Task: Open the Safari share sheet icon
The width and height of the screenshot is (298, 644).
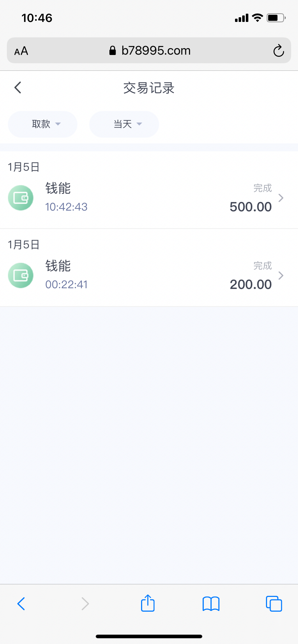Action: (148, 603)
